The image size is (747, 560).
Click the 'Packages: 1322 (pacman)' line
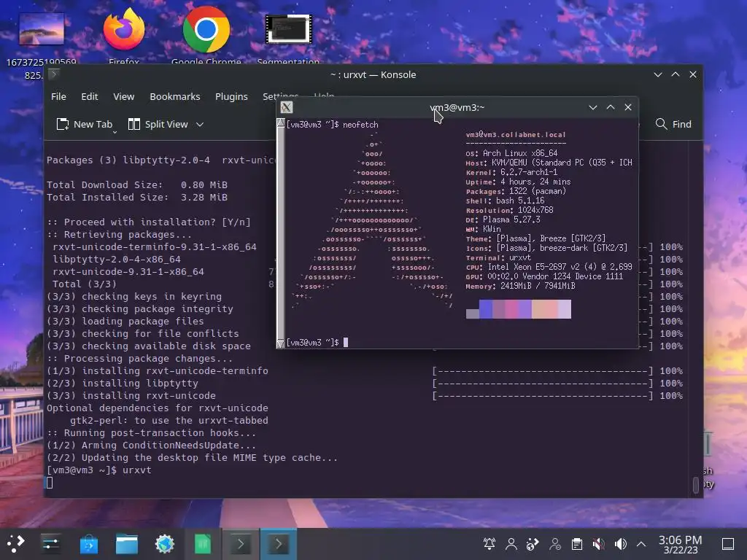tap(516, 192)
